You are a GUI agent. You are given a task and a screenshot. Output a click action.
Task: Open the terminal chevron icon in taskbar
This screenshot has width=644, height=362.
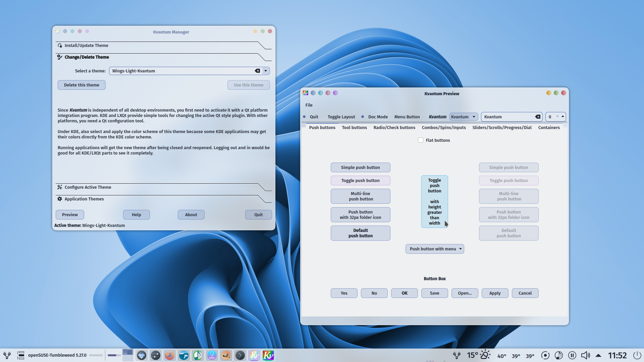240,355
